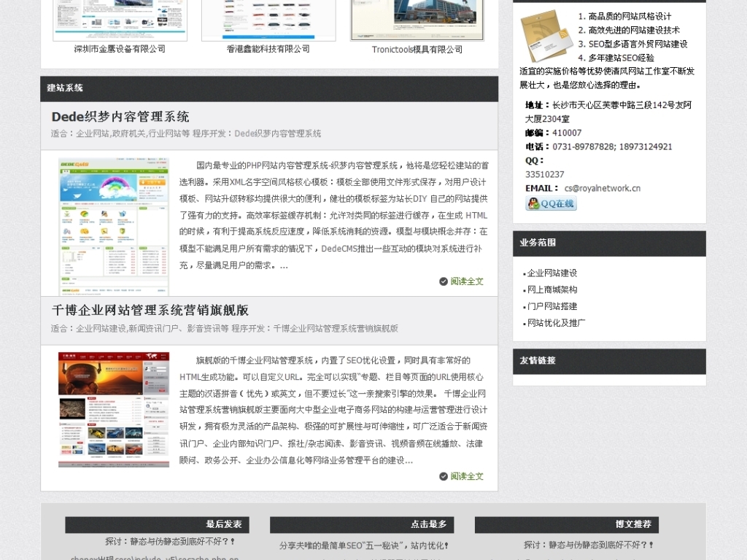Click the bullet icon before 企业网站建设
The width and height of the screenshot is (747, 560).
coord(523,273)
